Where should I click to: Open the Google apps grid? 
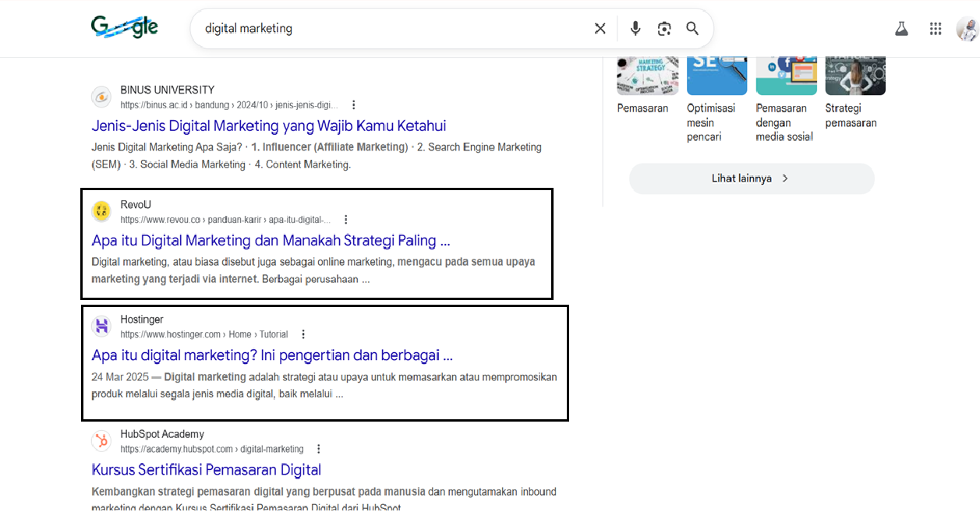click(x=936, y=29)
